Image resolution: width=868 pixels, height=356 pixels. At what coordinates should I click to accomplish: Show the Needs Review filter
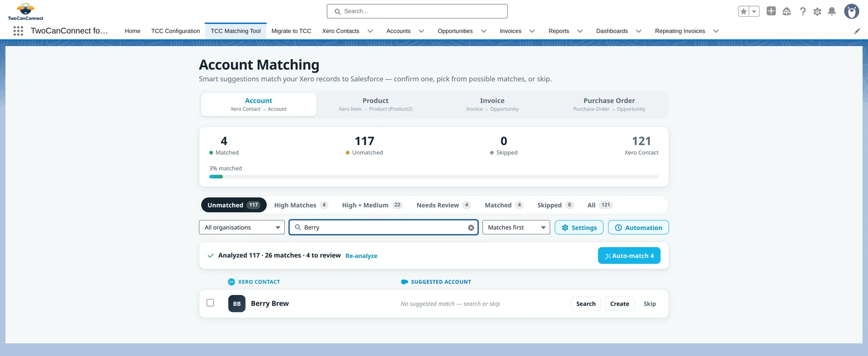(x=443, y=205)
